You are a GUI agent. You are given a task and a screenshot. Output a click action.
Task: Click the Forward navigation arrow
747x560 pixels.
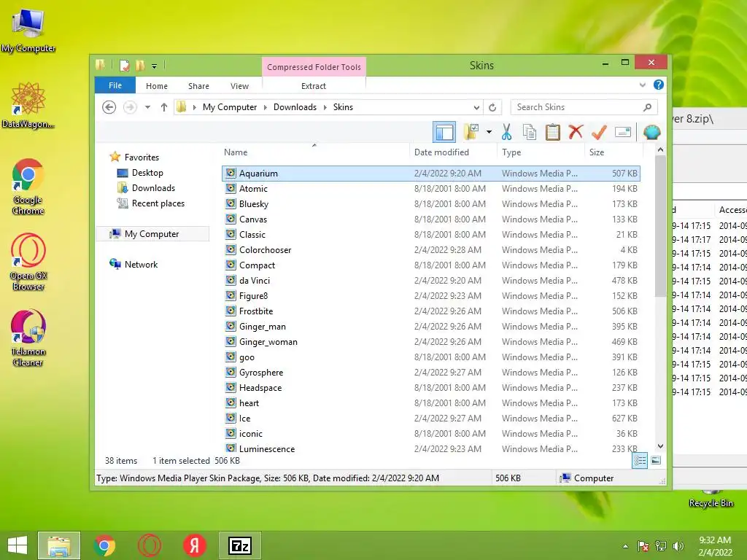coord(130,107)
